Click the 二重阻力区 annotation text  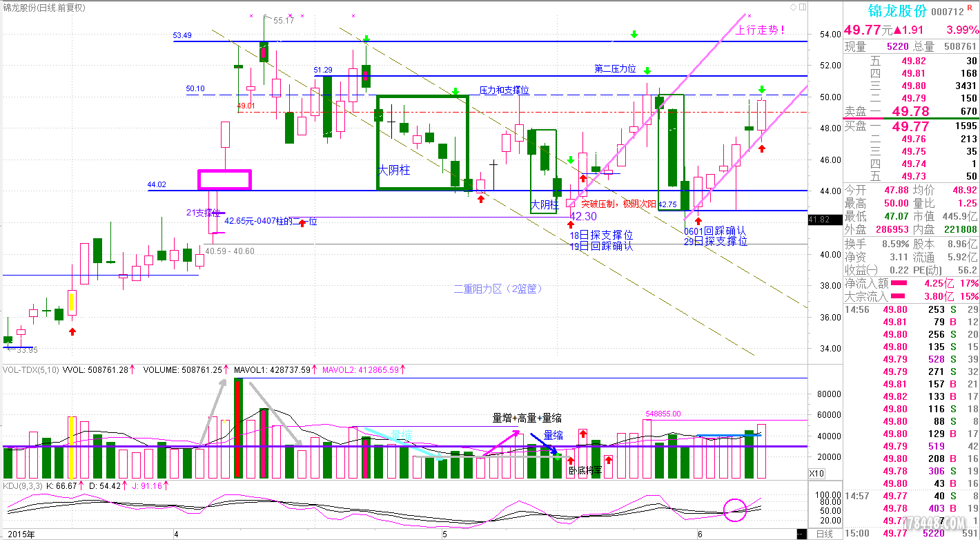pos(499,289)
